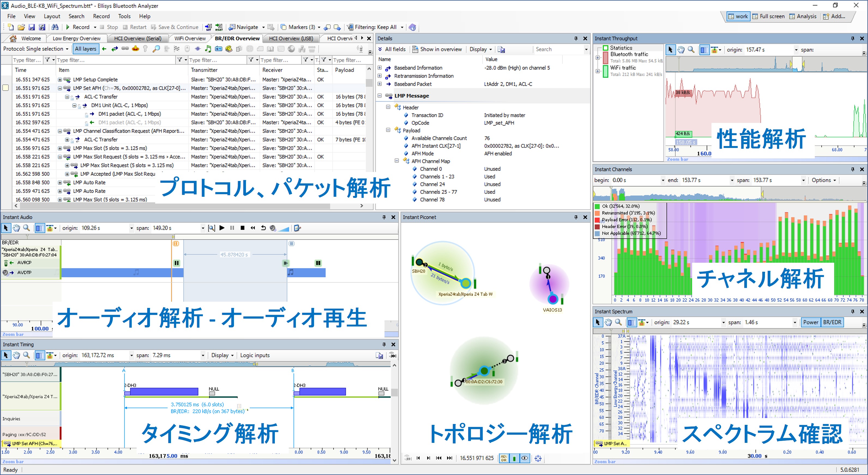Screen dimensions: 868x475
Task: Click the binoculars search icon in main toolbar
Action: click(x=55, y=27)
